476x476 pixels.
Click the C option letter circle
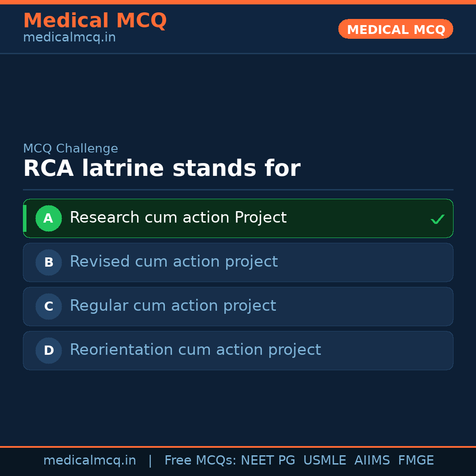[x=48, y=306]
